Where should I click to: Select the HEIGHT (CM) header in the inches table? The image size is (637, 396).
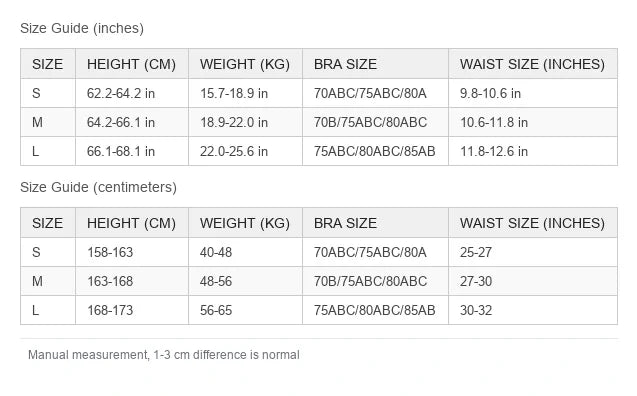click(132, 64)
